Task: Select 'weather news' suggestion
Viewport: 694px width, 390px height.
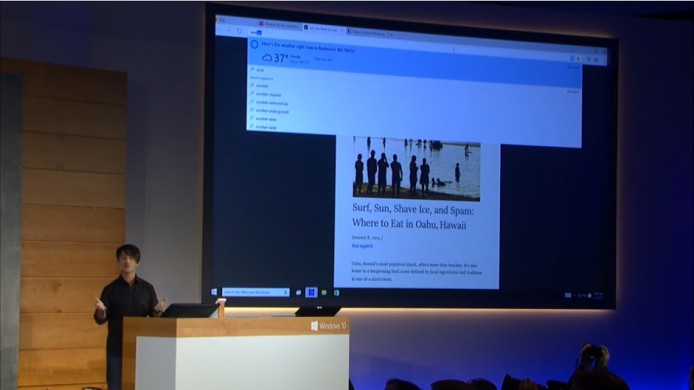Action: pyautogui.click(x=266, y=119)
